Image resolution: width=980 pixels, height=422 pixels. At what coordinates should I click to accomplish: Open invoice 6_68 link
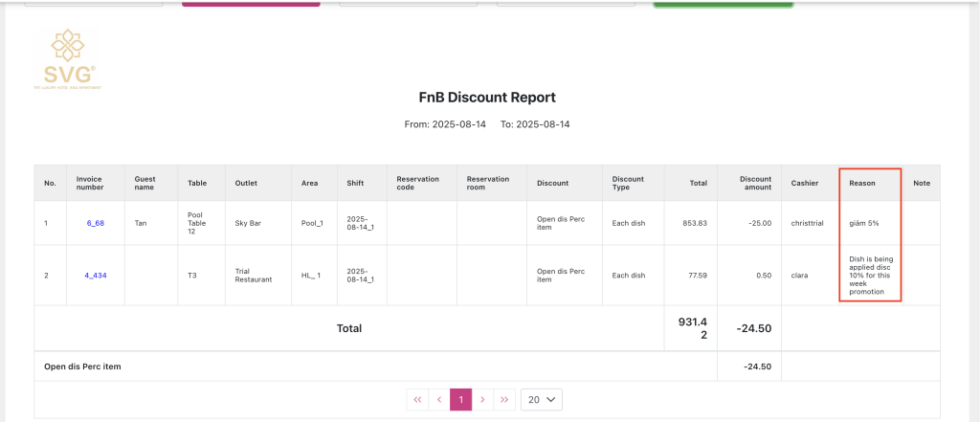(95, 223)
